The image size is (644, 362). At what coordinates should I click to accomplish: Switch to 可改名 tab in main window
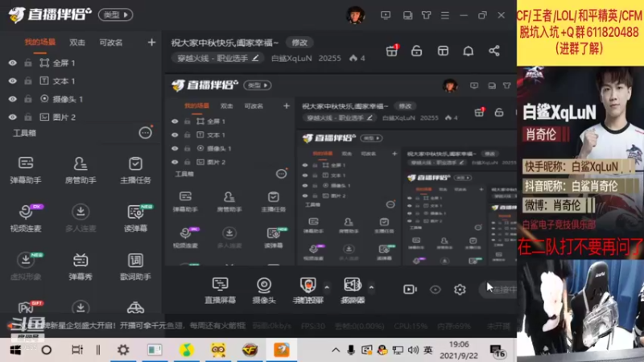111,43
